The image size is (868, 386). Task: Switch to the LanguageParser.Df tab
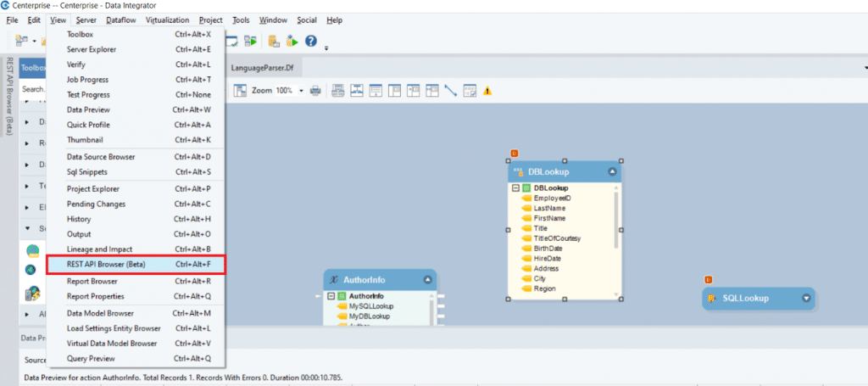click(x=265, y=67)
